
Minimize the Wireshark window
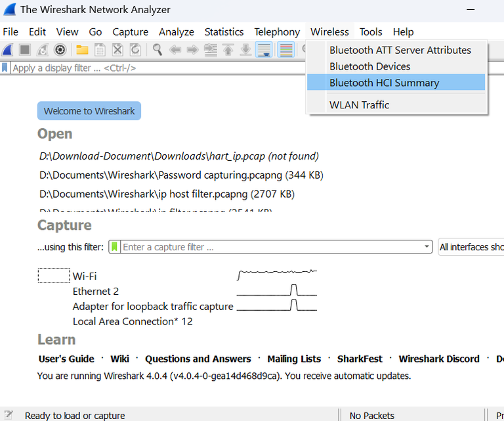click(471, 9)
